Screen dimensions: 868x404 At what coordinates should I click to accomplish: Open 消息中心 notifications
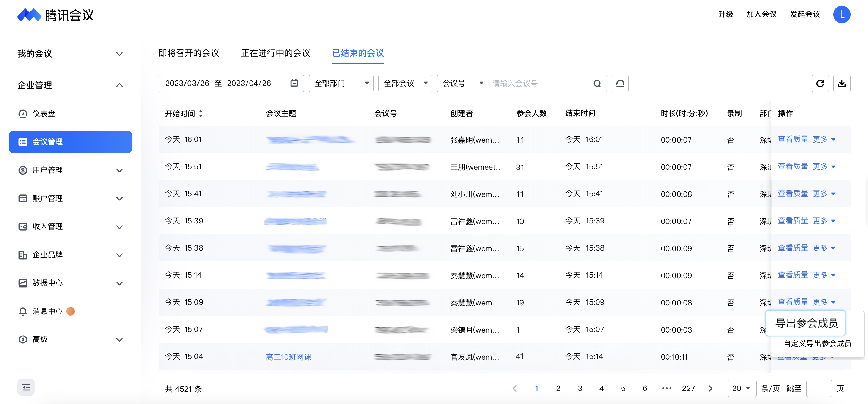47,311
